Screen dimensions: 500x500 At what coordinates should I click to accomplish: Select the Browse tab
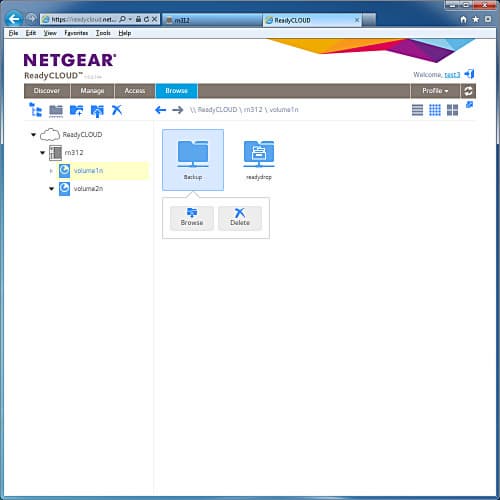177,91
